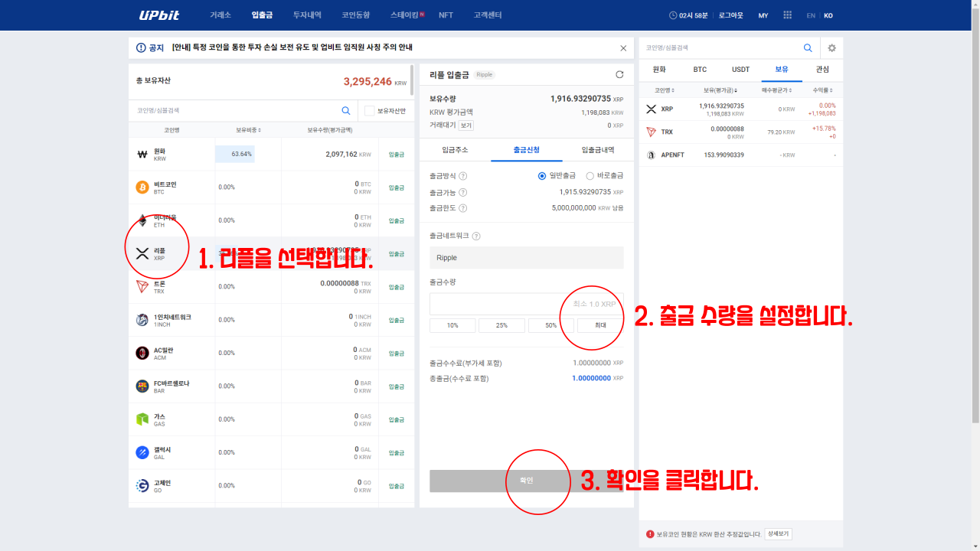
Task: Sort holdings by 코인명 column
Action: 664,90
